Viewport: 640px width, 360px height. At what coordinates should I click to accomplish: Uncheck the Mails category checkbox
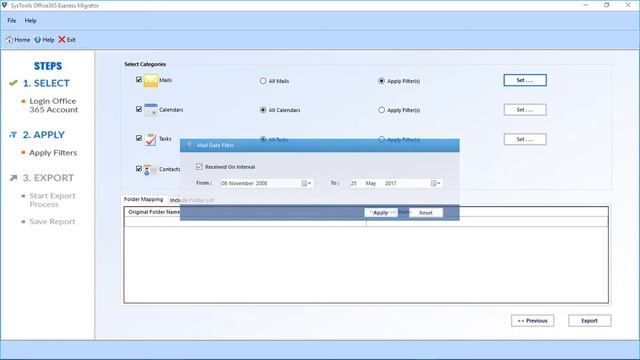139,80
